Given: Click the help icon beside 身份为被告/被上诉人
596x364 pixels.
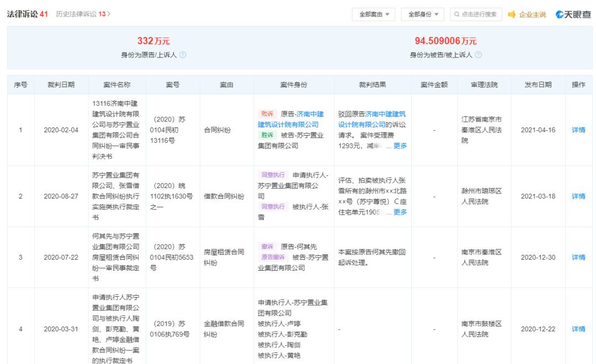Looking at the screenshot, I should [x=478, y=55].
